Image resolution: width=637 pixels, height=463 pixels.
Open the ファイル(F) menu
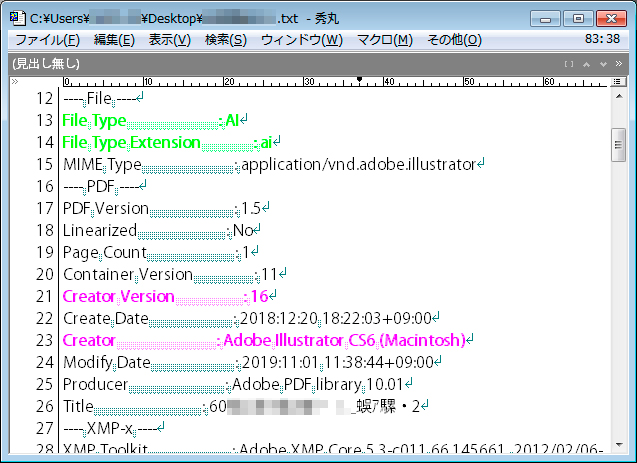pyautogui.click(x=48, y=40)
